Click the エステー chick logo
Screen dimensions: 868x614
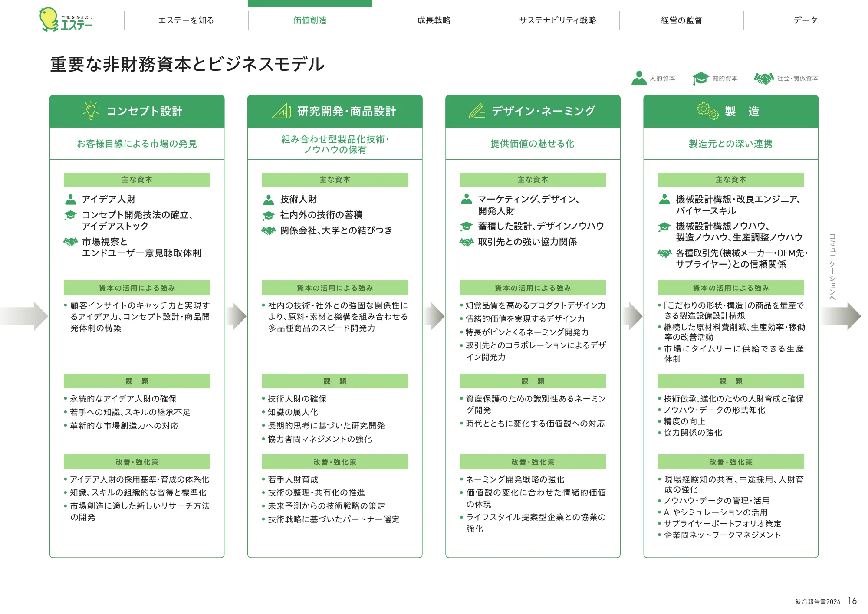(66, 20)
